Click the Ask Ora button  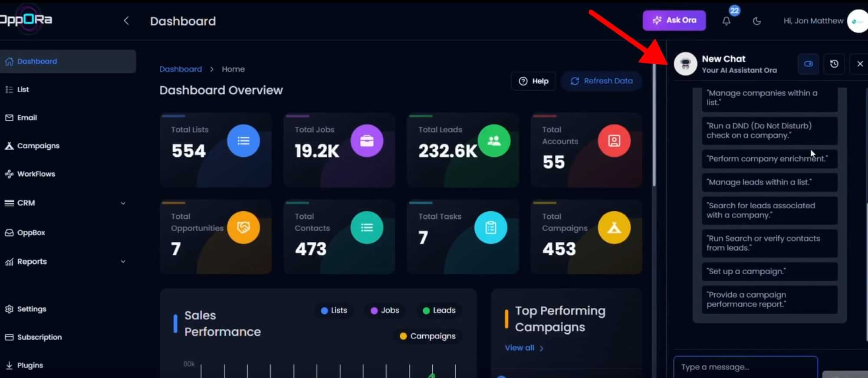[674, 20]
